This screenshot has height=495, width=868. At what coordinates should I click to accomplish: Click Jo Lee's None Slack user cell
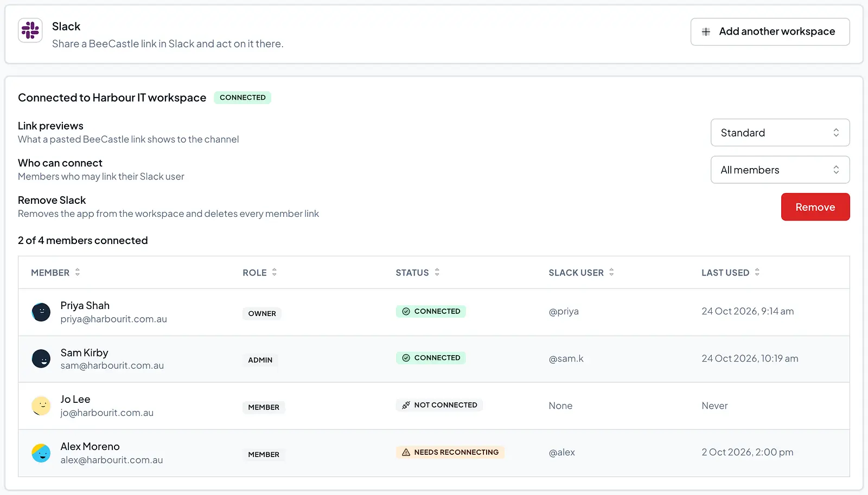click(560, 406)
